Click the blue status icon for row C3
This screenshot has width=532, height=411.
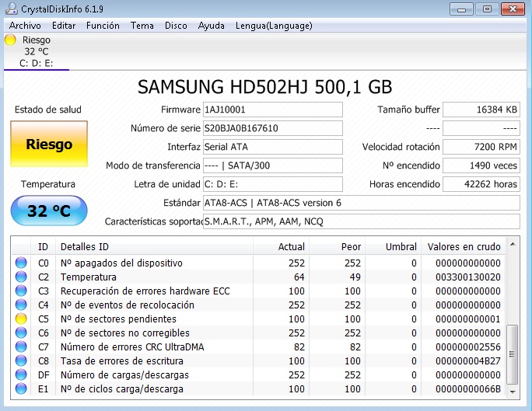[x=21, y=291]
